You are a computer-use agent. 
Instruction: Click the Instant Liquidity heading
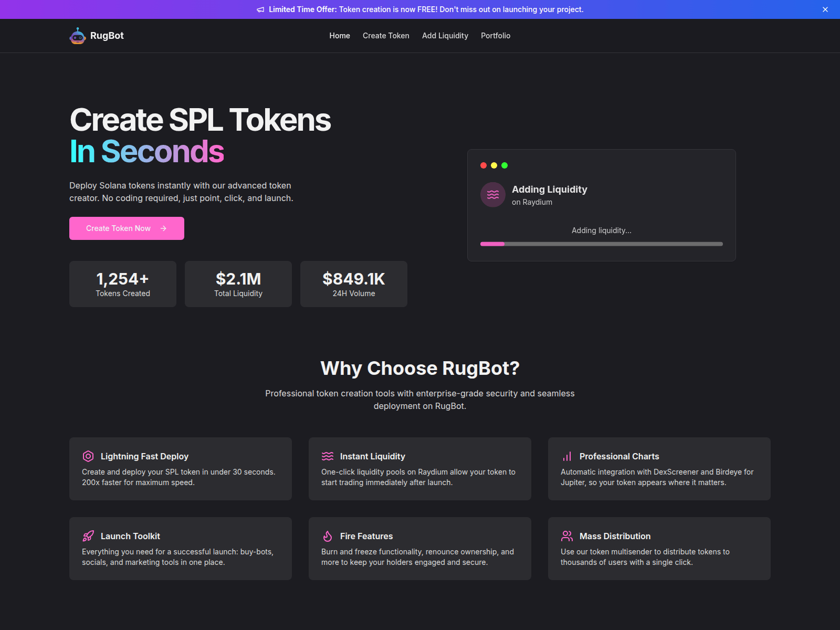coord(373,456)
